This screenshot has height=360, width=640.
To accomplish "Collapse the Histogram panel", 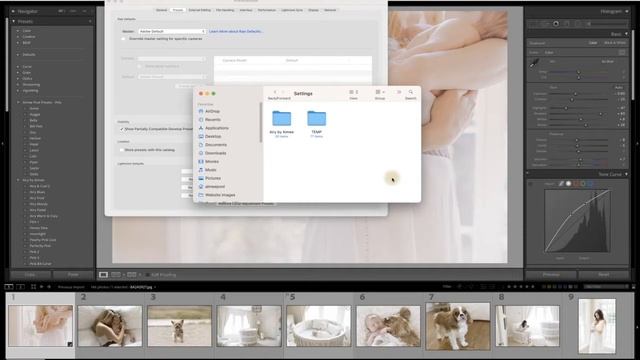I will point(627,11).
